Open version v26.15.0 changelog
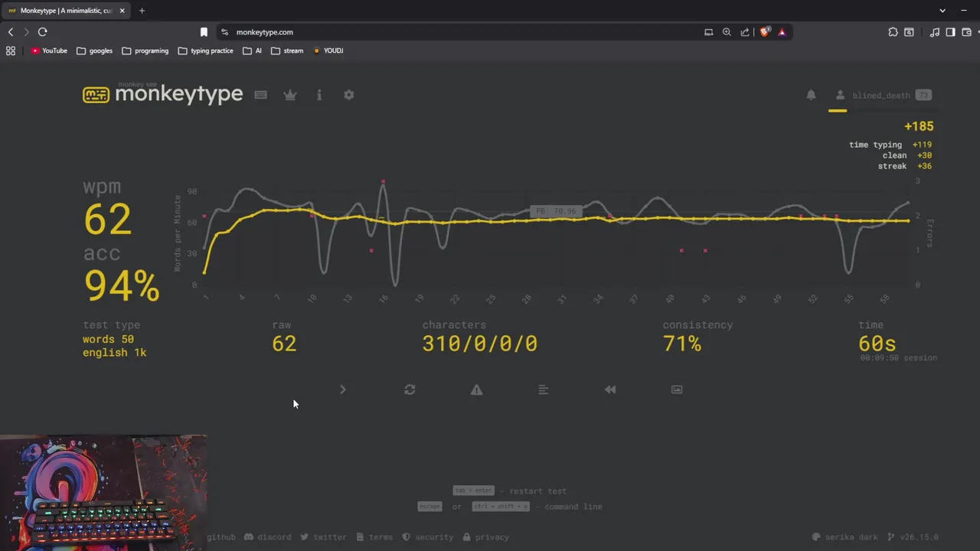 (913, 537)
